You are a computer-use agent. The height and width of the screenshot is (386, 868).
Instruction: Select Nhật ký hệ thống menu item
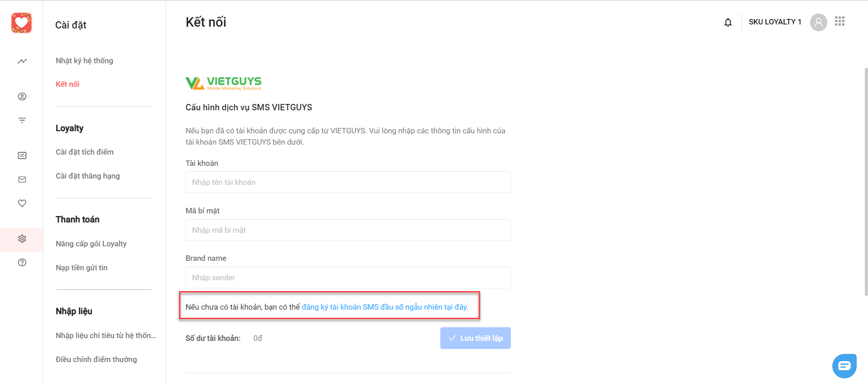pyautogui.click(x=84, y=61)
